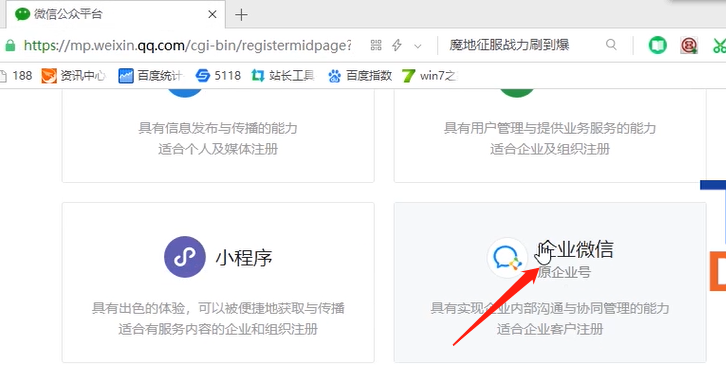Click the text 适合个人及媒体注册
The image size is (726, 391).
(x=218, y=149)
